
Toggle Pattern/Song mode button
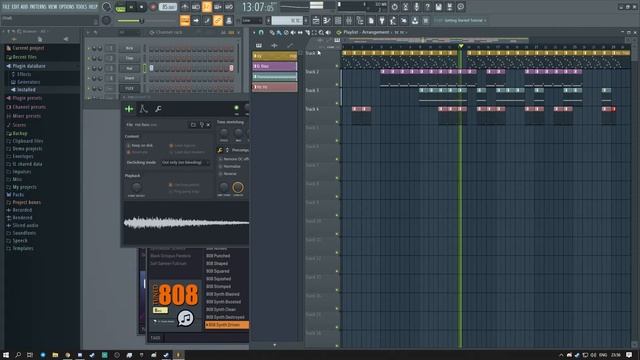point(120,7)
